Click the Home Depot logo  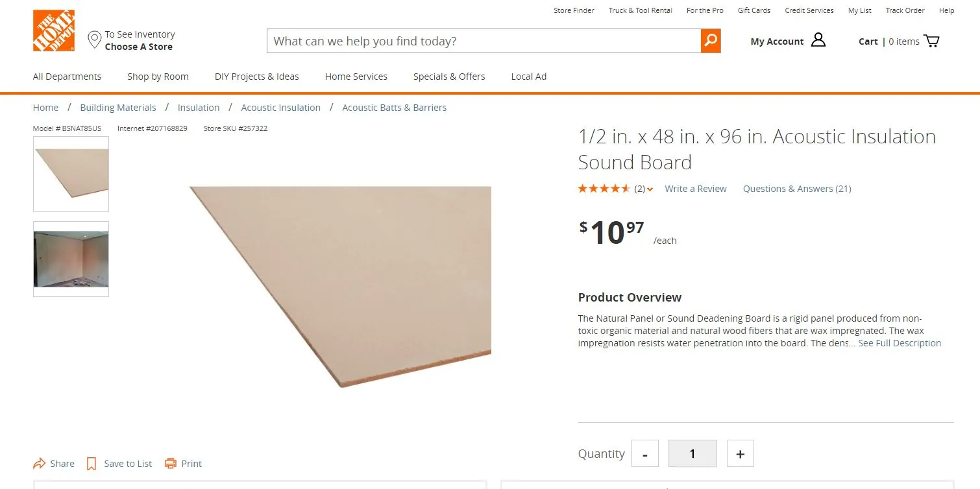pos(53,30)
